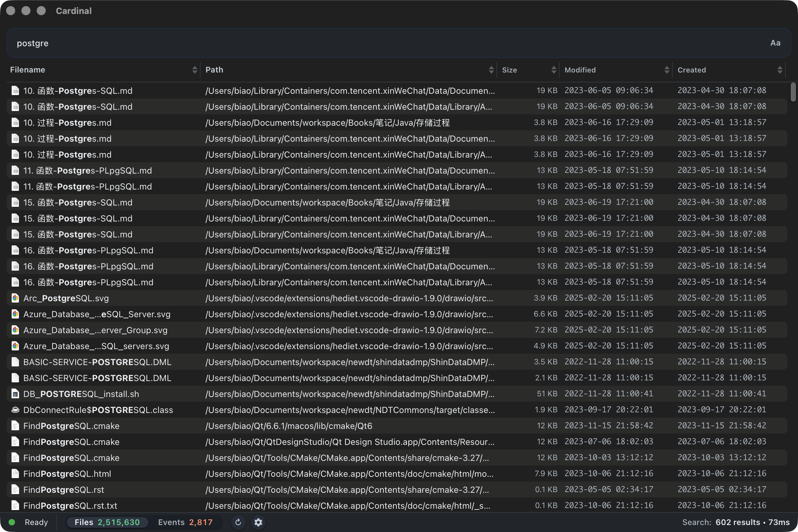Image resolution: width=798 pixels, height=532 pixels.
Task: Click in the search field containing postgre
Action: click(x=373, y=43)
